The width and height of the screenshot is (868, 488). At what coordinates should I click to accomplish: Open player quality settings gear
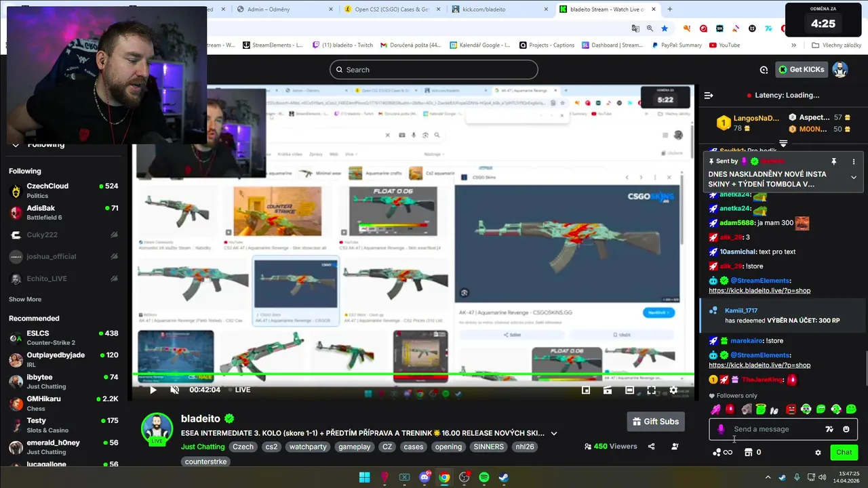(x=673, y=390)
